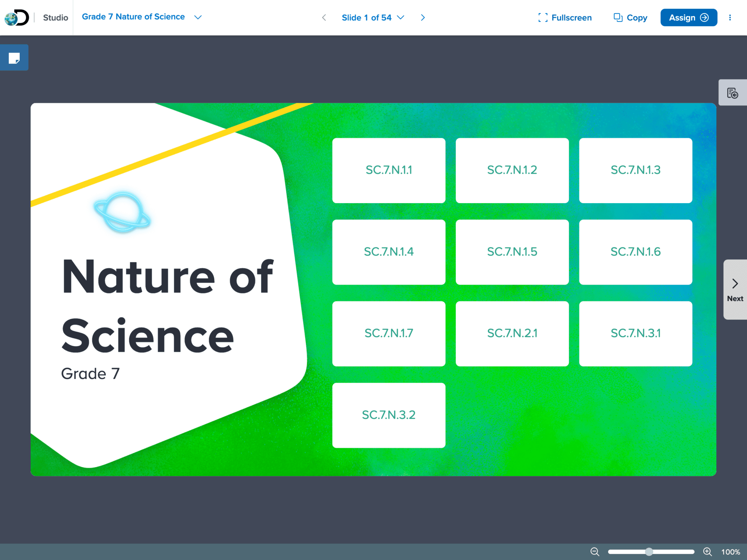Open the more options kebab menu
The image size is (747, 560).
(x=730, y=17)
